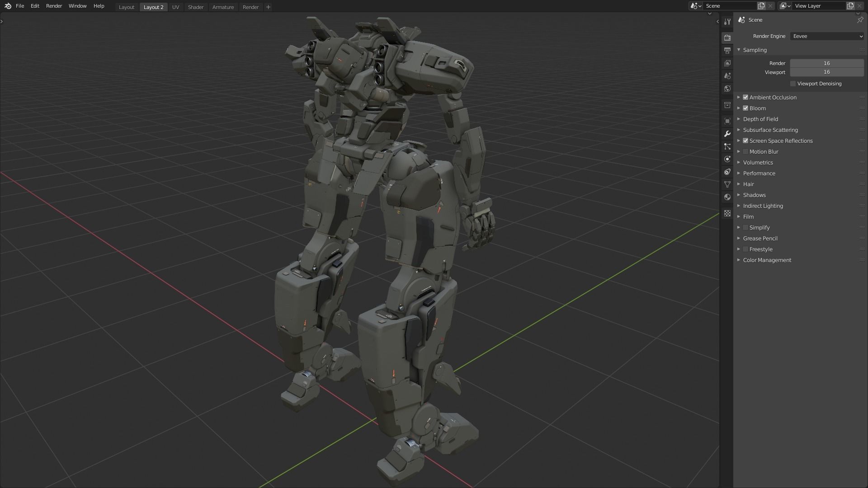Open the Render menu in menu bar

pos(54,6)
